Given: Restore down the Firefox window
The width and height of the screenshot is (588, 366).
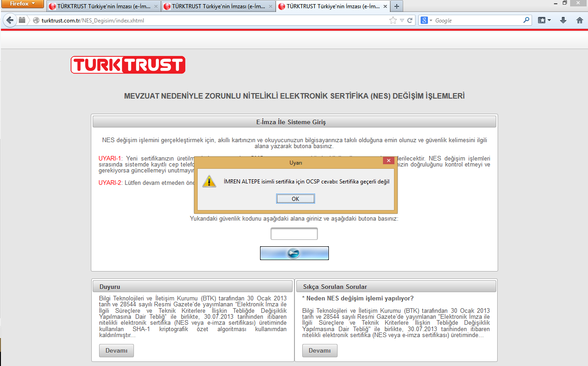Looking at the screenshot, I should [x=565, y=3].
